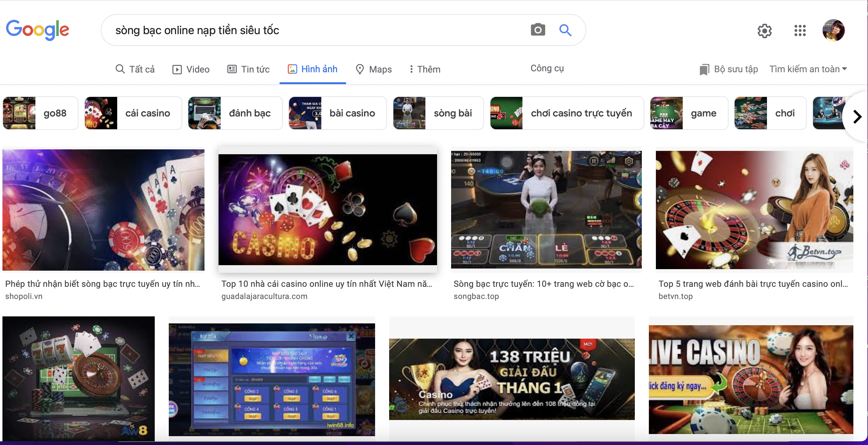Click the camera search-by-image icon

pyautogui.click(x=538, y=30)
